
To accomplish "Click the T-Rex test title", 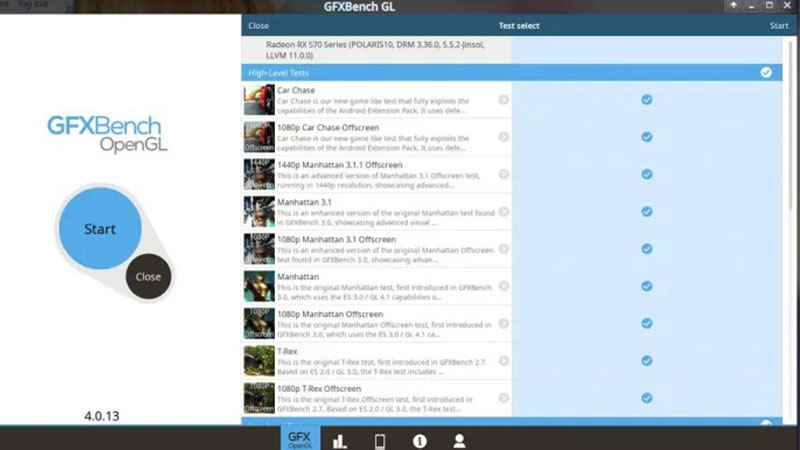I will (x=287, y=351).
